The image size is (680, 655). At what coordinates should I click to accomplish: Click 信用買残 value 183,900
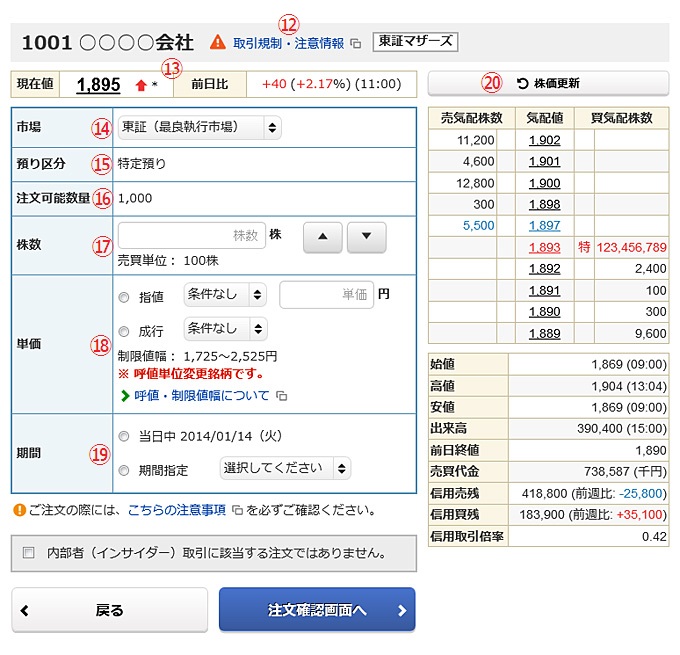coord(543,514)
